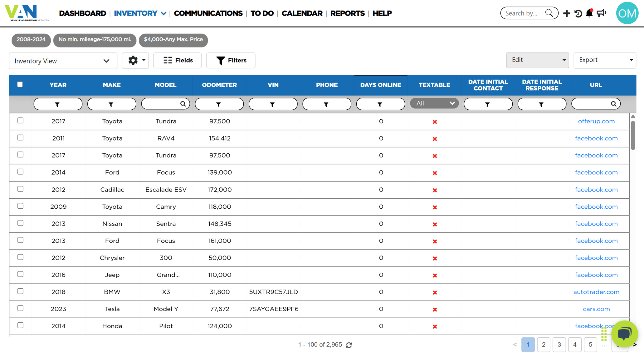The height and width of the screenshot is (353, 644).
Task: Click the Fields button
Action: click(178, 60)
